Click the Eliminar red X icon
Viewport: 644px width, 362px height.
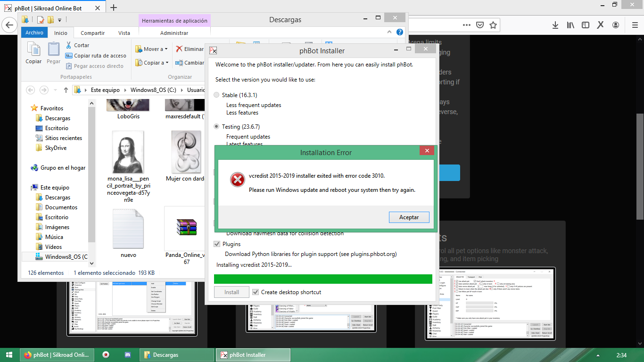[179, 49]
